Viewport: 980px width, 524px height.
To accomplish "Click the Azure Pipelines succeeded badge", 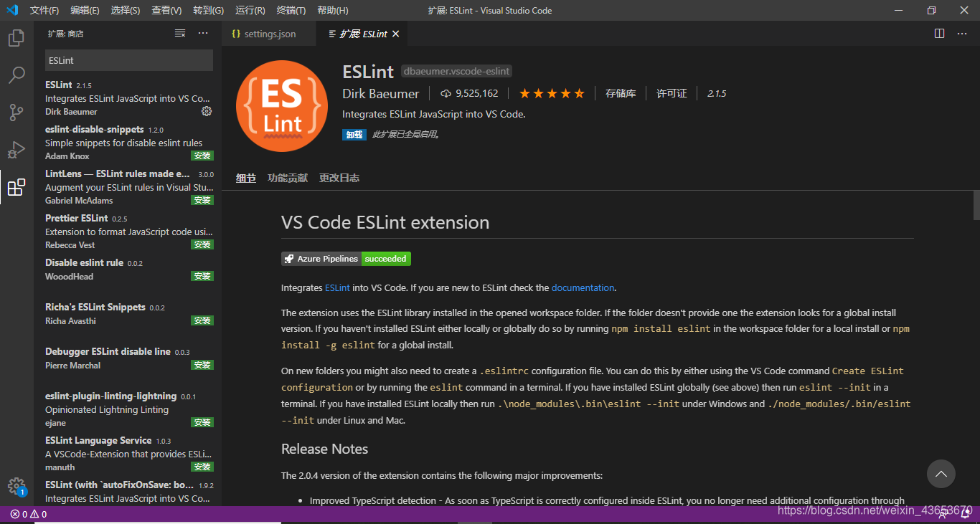I will 346,259.
